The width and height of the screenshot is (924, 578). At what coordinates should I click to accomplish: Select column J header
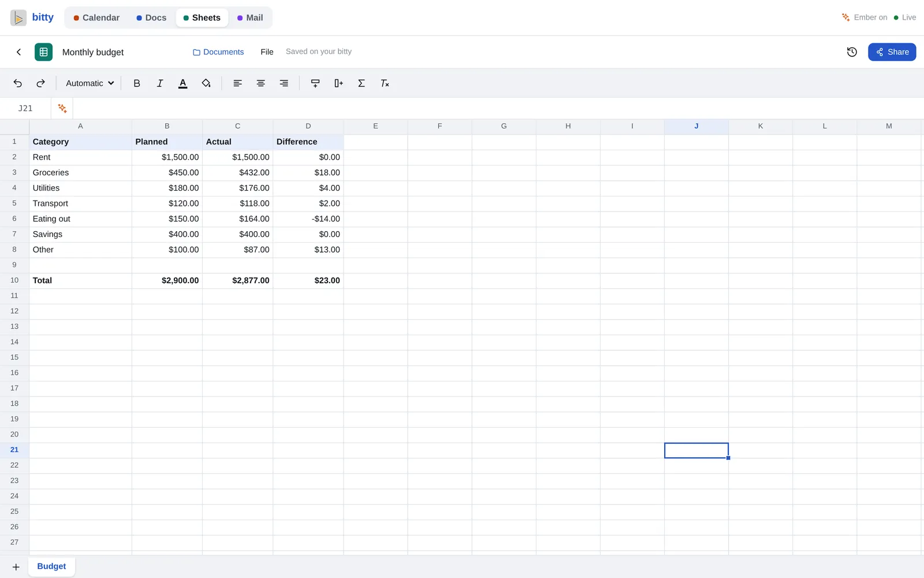[x=696, y=126]
